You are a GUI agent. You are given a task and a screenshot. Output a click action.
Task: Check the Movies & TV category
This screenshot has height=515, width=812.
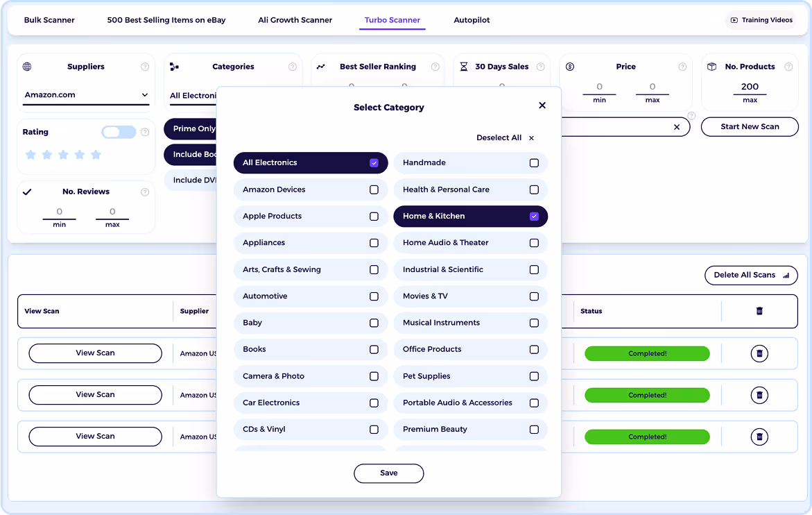tap(534, 296)
